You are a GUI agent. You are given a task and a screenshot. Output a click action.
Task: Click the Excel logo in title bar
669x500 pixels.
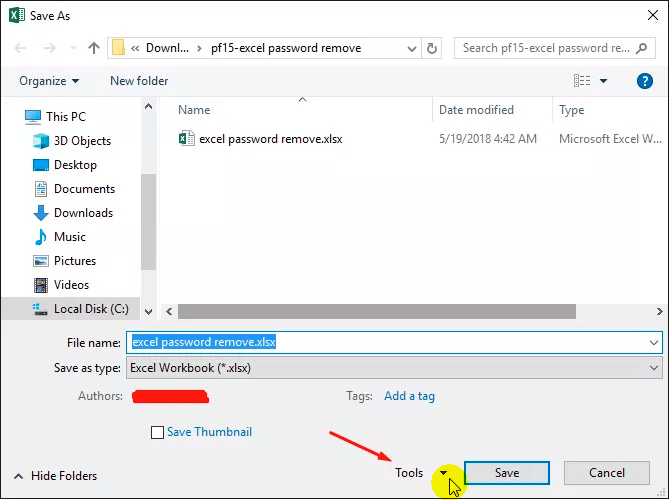(x=17, y=16)
